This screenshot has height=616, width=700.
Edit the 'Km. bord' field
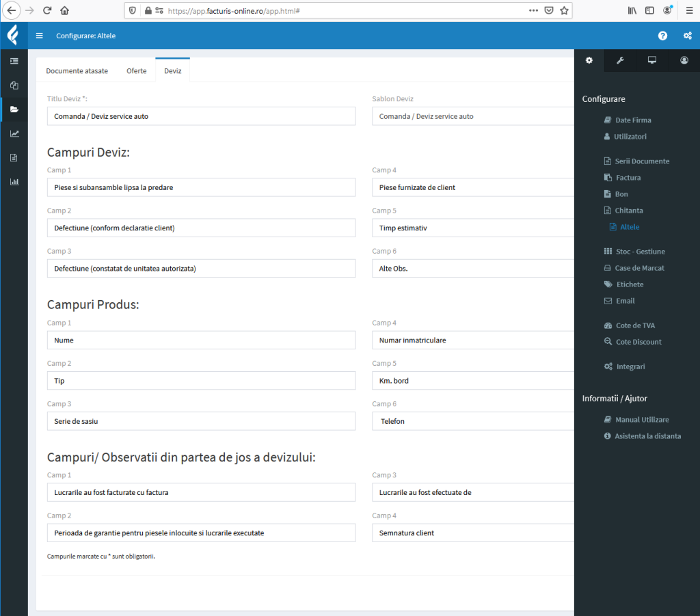coord(473,381)
